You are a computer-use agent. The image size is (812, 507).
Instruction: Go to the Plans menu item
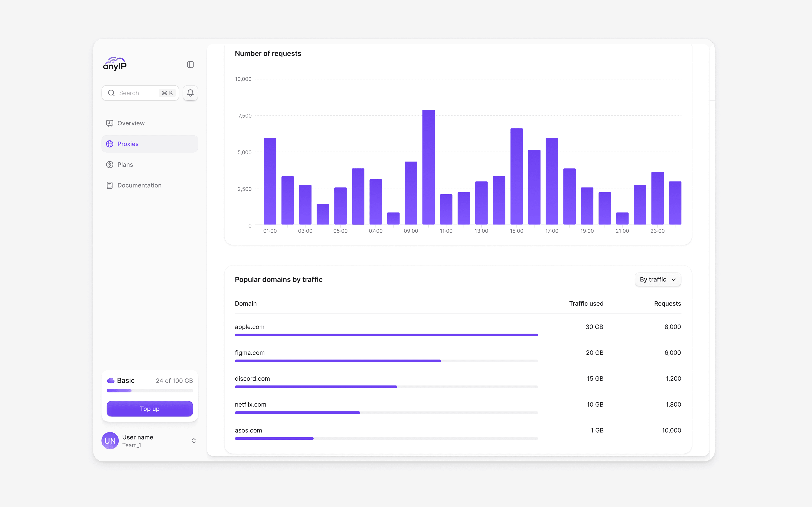coord(125,165)
